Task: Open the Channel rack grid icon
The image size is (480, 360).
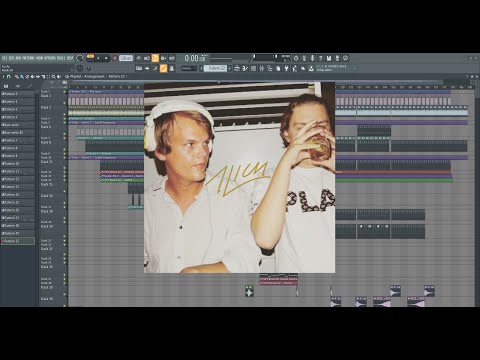Action: pos(253,68)
